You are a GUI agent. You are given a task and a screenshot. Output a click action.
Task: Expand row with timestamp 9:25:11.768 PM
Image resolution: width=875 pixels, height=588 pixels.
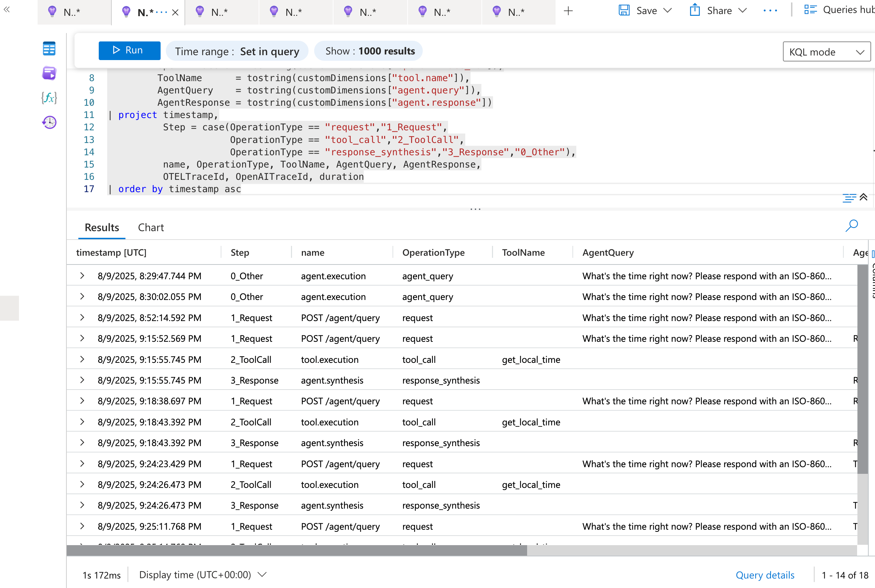tap(82, 526)
